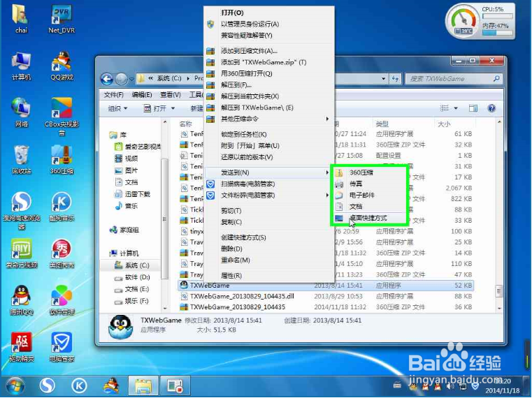Open the 360压缩 desktop shortcut
The height and width of the screenshot is (398, 532).
point(62,159)
